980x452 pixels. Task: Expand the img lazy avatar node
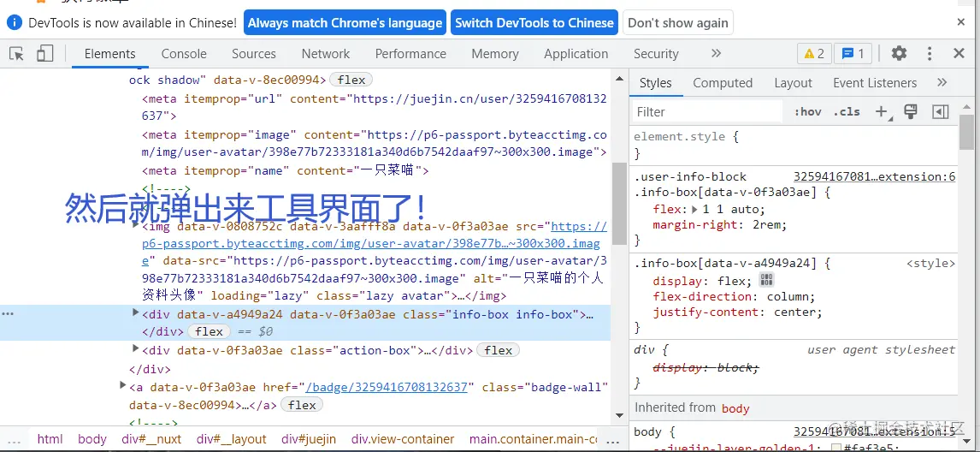click(136, 224)
